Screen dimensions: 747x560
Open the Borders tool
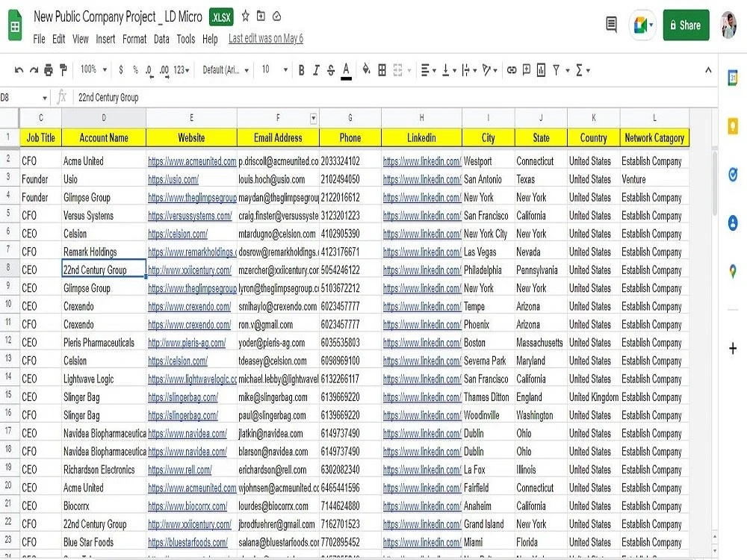382,70
